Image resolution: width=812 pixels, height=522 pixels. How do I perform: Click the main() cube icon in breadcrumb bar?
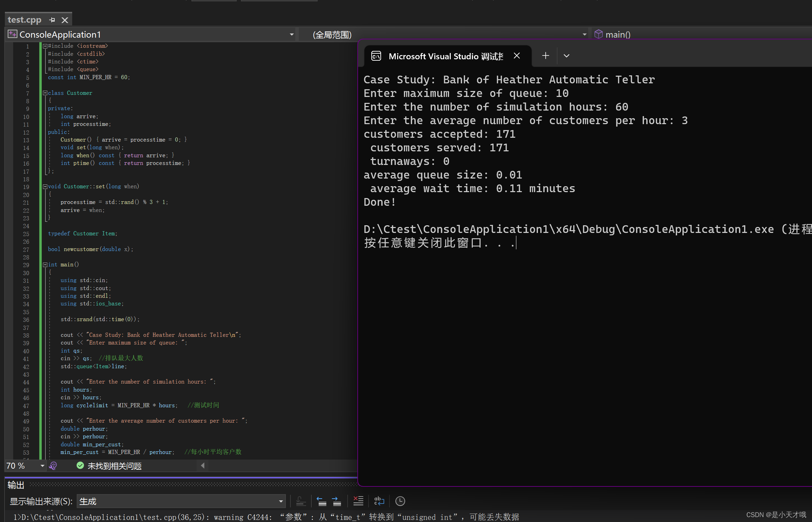(599, 34)
